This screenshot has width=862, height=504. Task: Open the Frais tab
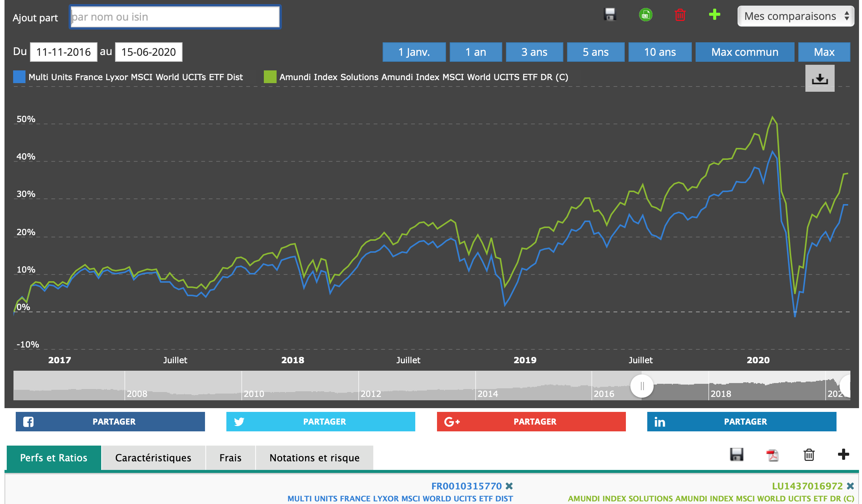230,458
